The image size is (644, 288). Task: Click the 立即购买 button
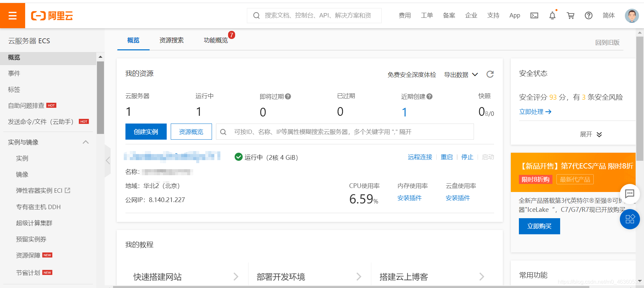pyautogui.click(x=539, y=226)
